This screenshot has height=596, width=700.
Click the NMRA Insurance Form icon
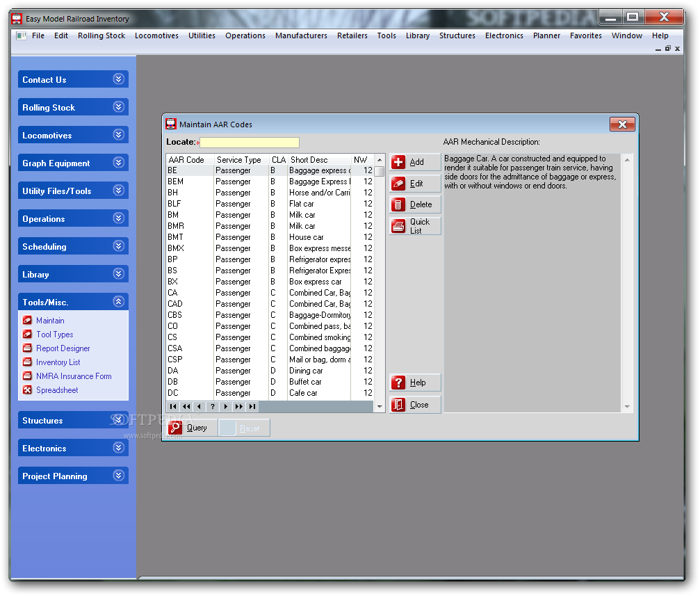tap(27, 376)
